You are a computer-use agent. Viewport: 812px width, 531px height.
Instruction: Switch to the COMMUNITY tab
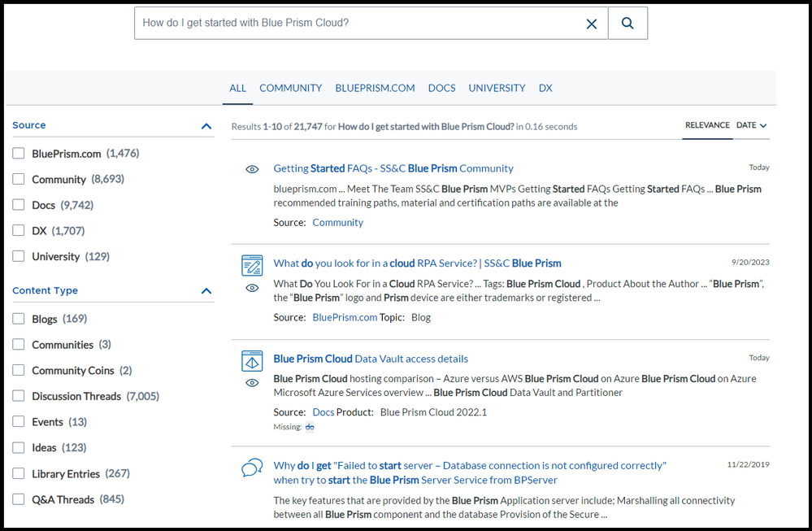[290, 88]
